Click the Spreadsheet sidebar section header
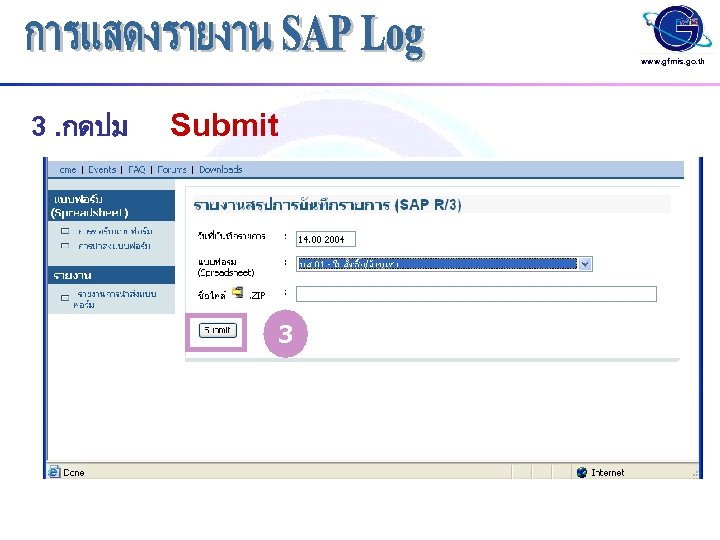This screenshot has width=720, height=540. pos(112,206)
